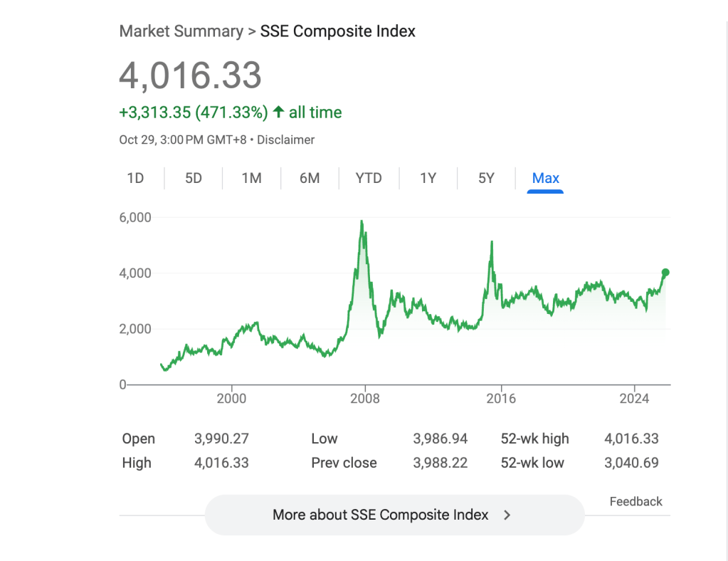Open the Feedback link below the stats
The image size is (728, 561).
click(x=635, y=502)
